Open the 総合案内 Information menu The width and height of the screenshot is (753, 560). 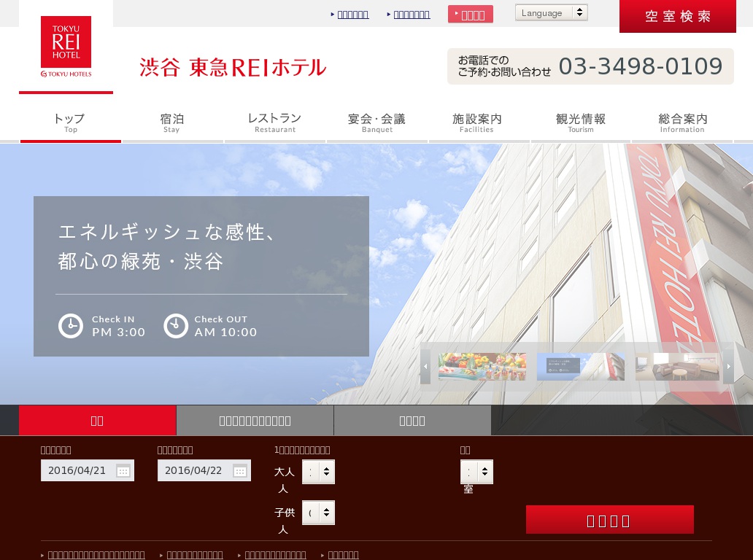(x=682, y=122)
